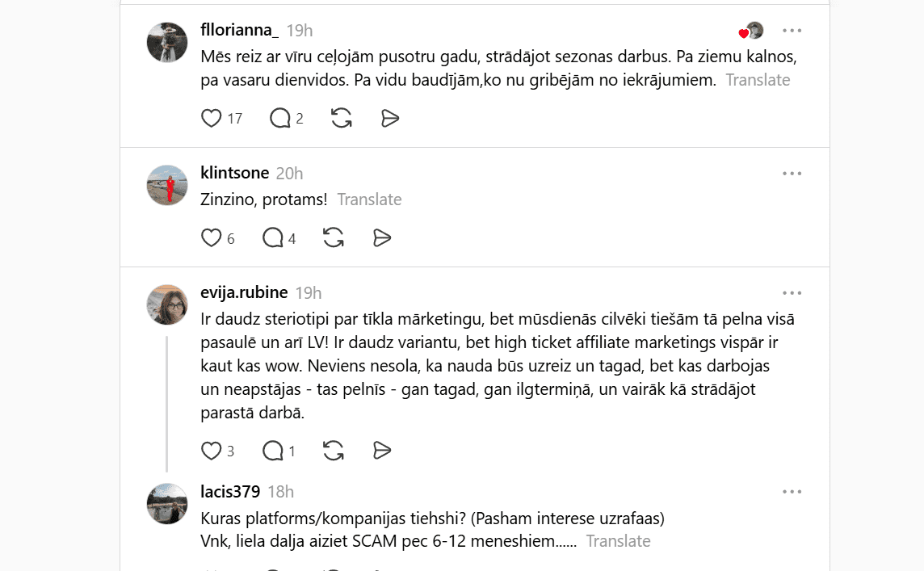Viewport: 924px width, 571px height.
Task: Repost evija.rubine's comment
Action: [x=334, y=451]
